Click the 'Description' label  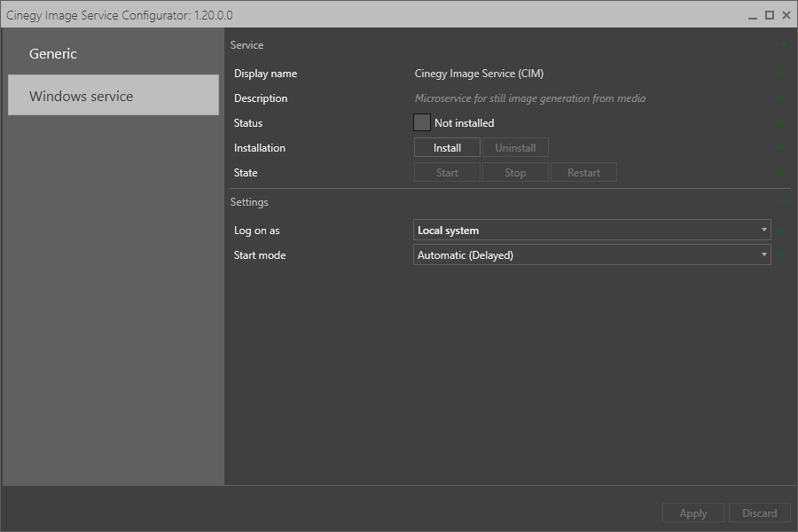tap(261, 98)
